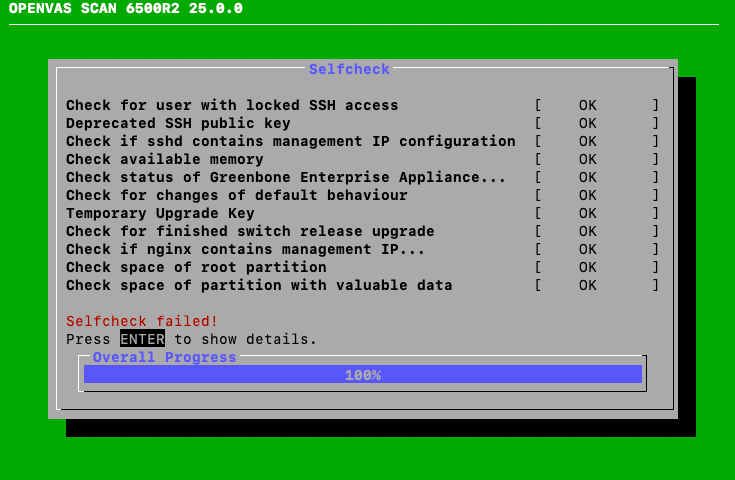This screenshot has width=735, height=480.
Task: Click 'Check if nginx contains management IP'
Action: (x=246, y=249)
